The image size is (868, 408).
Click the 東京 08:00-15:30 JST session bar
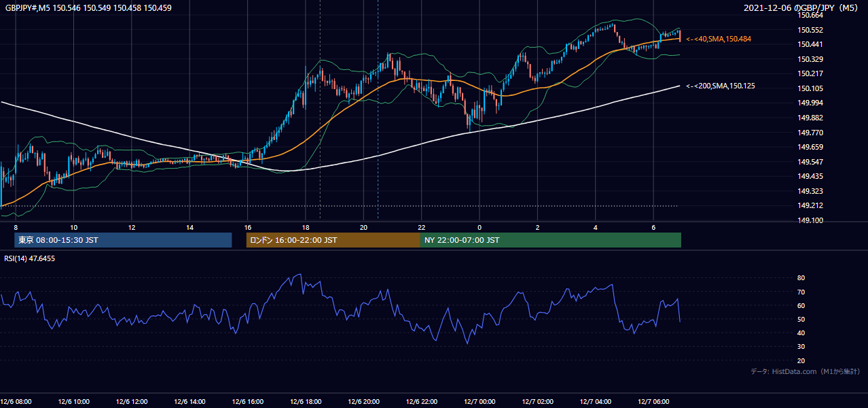(123, 240)
